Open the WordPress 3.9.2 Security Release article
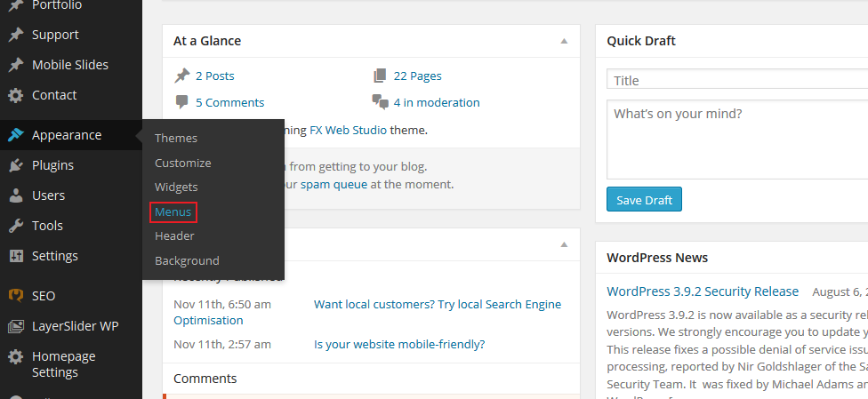 703,291
